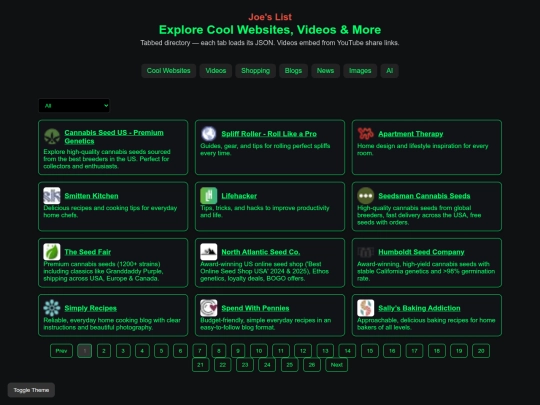
Task: Visit Sally's Baking Addiction link
Action: [x=419, y=308]
